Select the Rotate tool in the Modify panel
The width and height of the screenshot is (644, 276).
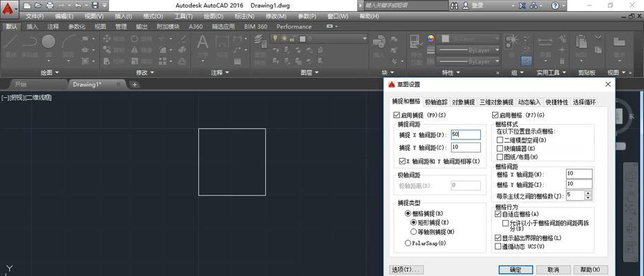pyautogui.click(x=134, y=39)
